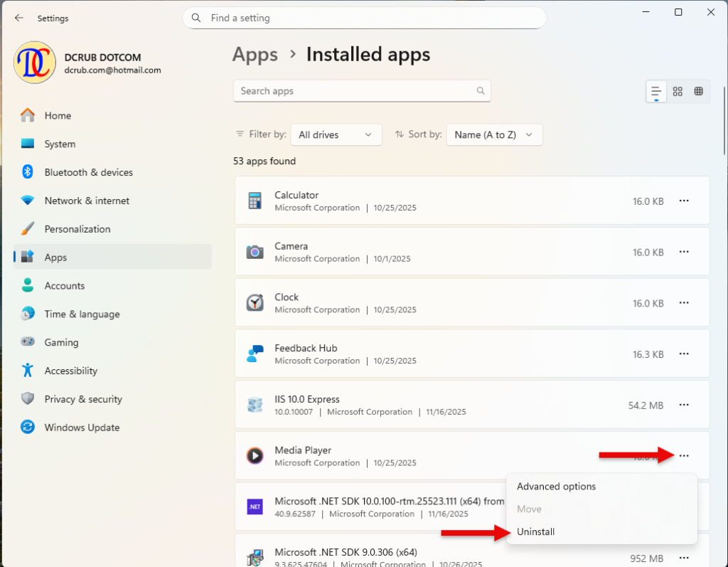
Task: Click the DCRUB DOTCOM account profile
Action: pos(87,63)
